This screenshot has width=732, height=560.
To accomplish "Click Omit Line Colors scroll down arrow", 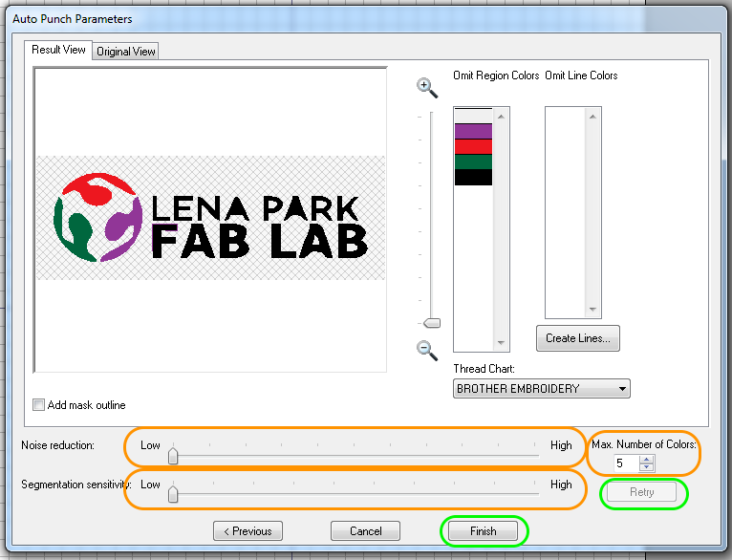I will pyautogui.click(x=592, y=310).
